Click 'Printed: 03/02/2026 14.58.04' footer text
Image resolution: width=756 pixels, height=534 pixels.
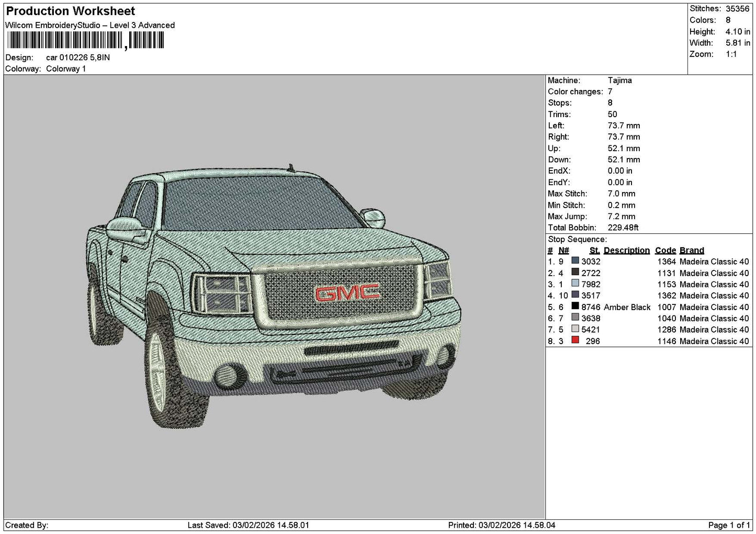[x=502, y=525]
